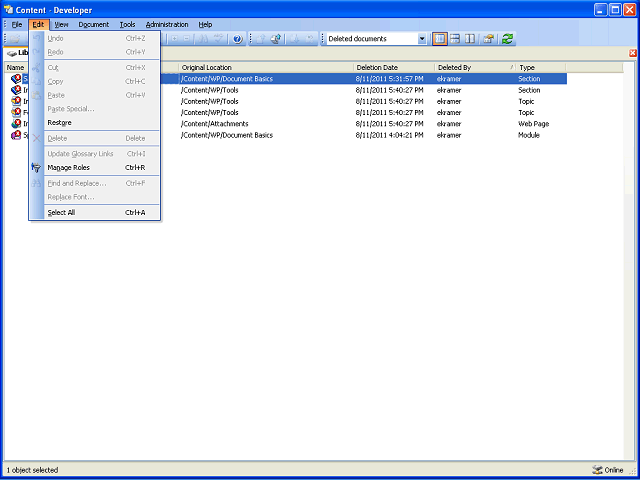Click the Web Page row's globe icon
Viewport: 640px width, 480px height.
[x=16, y=124]
